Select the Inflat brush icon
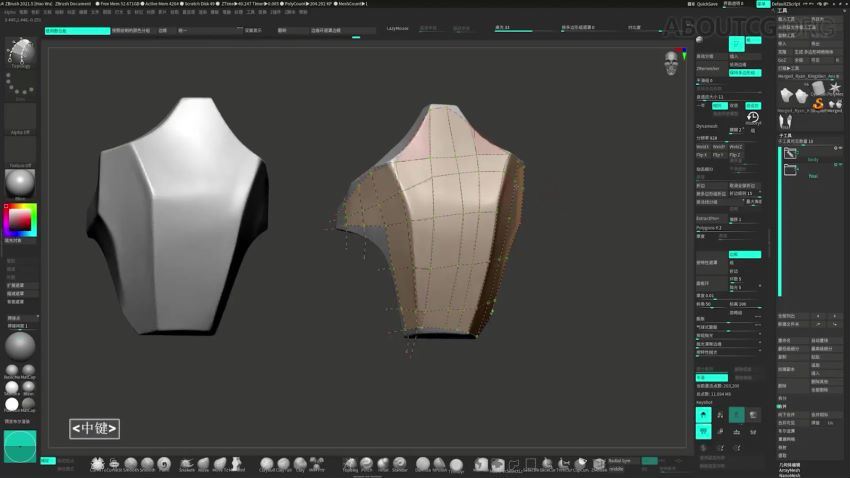The height and width of the screenshot is (478, 850). tap(383, 464)
